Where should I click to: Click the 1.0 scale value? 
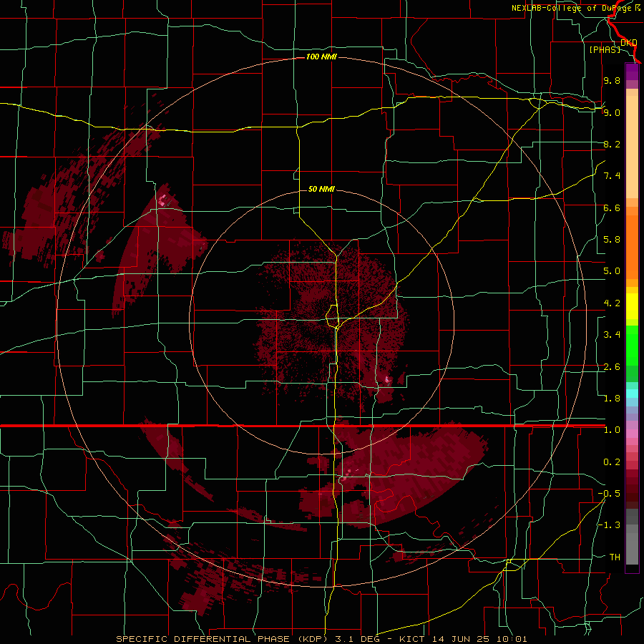tap(612, 430)
